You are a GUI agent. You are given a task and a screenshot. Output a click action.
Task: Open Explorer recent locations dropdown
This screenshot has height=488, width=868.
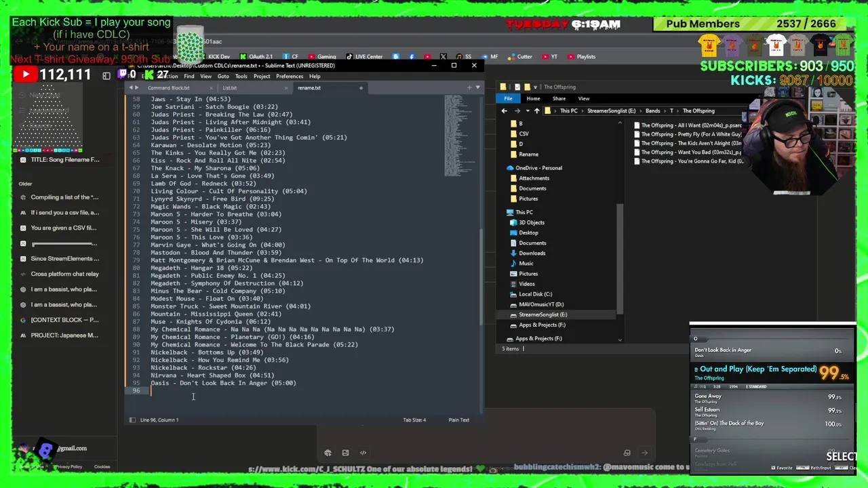pos(527,110)
